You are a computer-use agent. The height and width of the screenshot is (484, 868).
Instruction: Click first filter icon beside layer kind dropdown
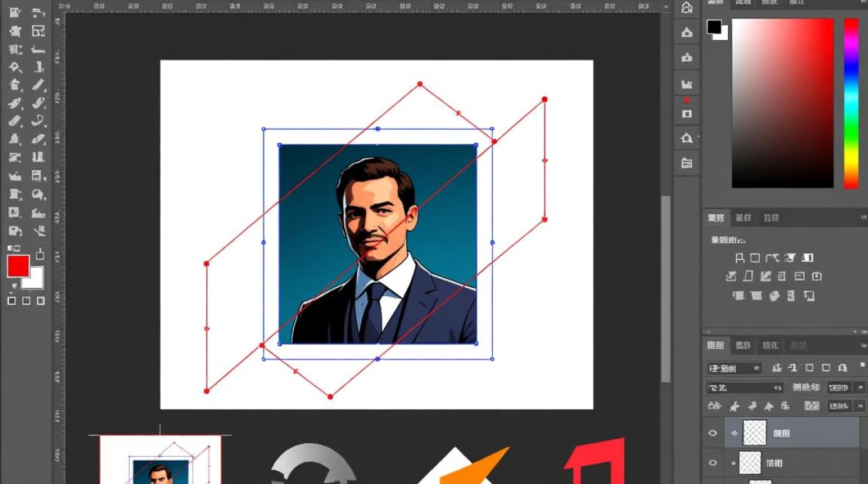coord(777,368)
